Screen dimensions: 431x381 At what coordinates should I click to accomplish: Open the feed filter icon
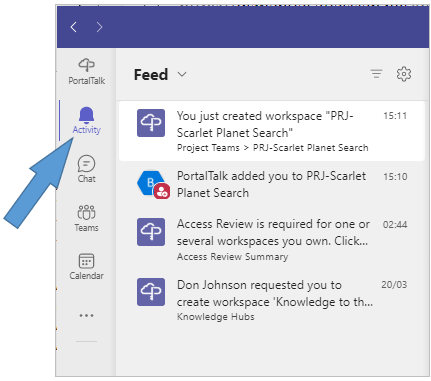click(377, 74)
